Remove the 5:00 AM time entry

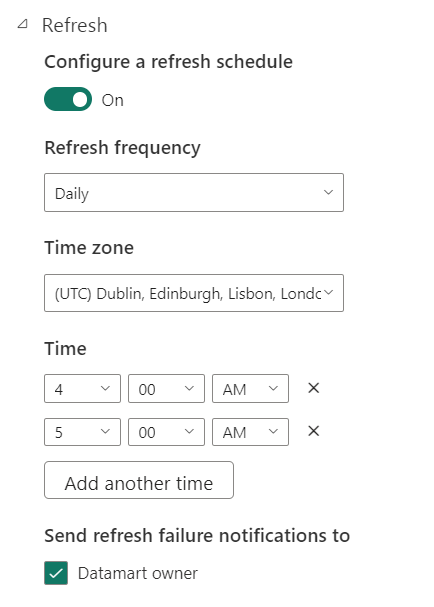pyautogui.click(x=314, y=431)
